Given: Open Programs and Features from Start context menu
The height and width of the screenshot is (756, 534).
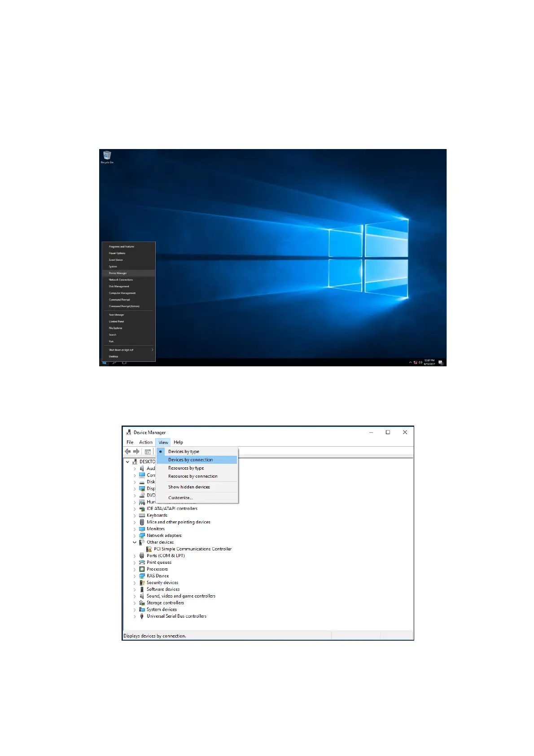Looking at the screenshot, I should (129, 246).
